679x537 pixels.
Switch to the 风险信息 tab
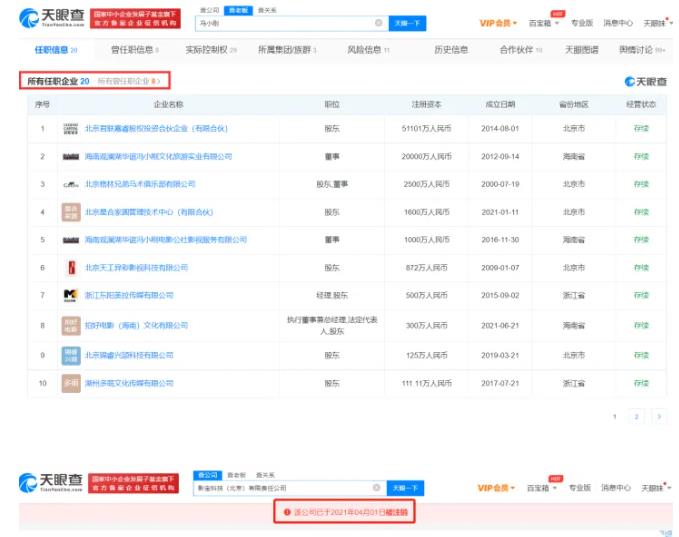[x=369, y=50]
